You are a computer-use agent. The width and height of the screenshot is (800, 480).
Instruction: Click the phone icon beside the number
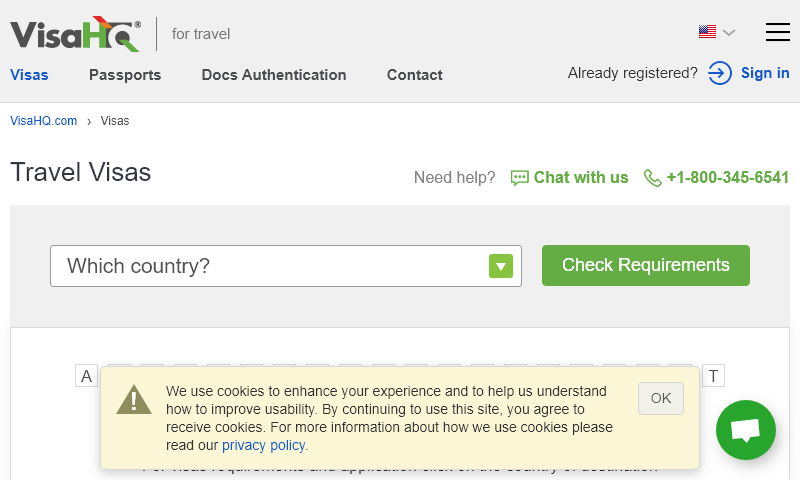point(652,178)
